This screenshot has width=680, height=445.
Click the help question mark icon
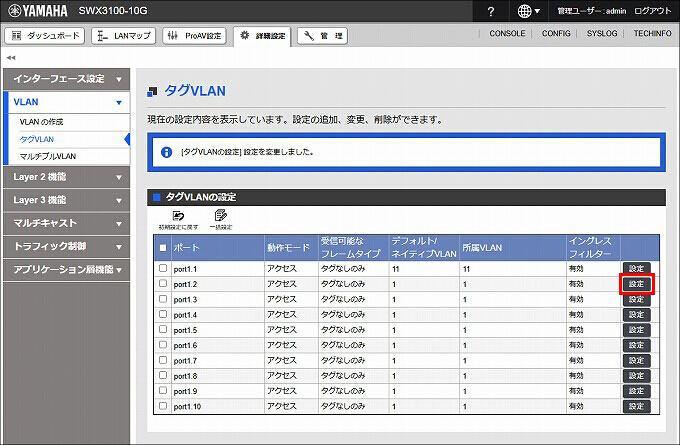(491, 11)
